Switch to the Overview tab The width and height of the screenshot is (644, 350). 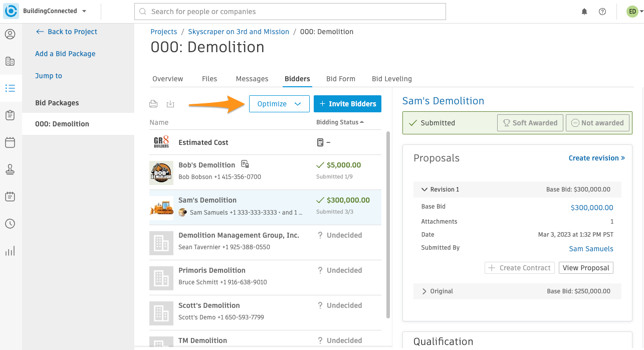pos(168,79)
